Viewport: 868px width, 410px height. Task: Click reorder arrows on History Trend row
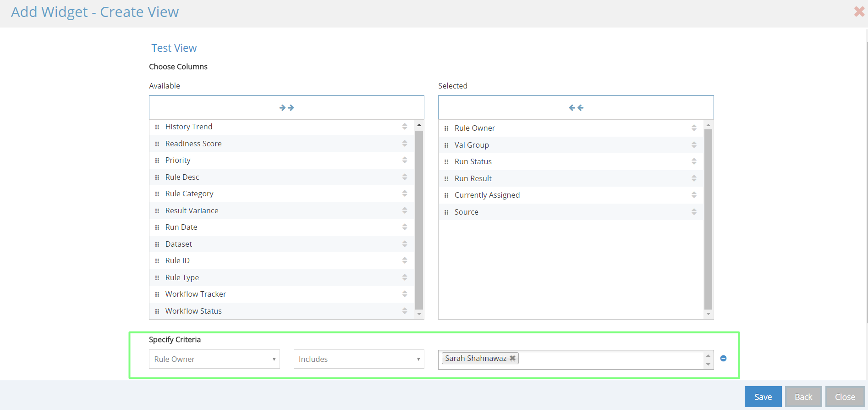coord(405,127)
